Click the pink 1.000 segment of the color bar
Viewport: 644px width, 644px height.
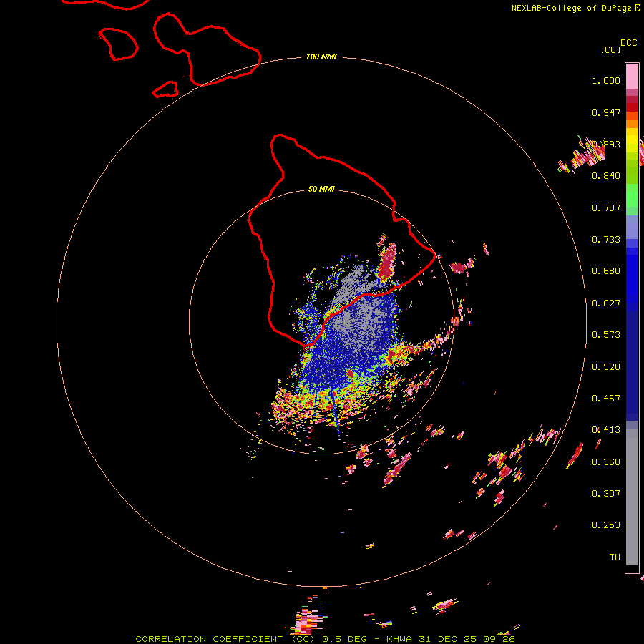coord(632,76)
